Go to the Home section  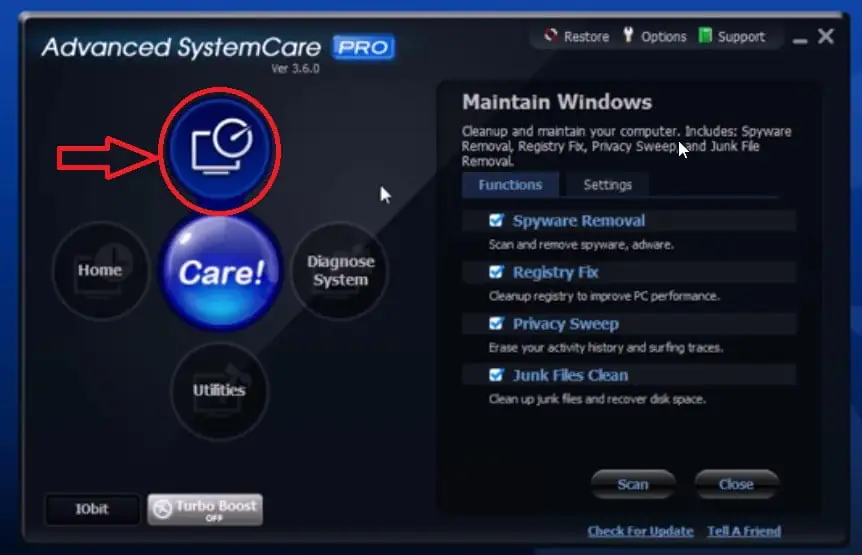100,270
